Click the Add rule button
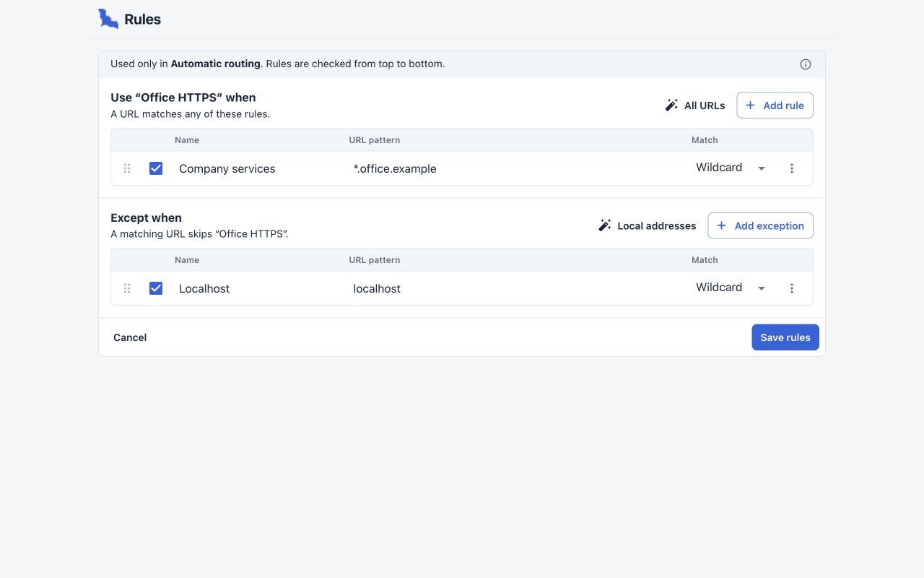 (775, 105)
